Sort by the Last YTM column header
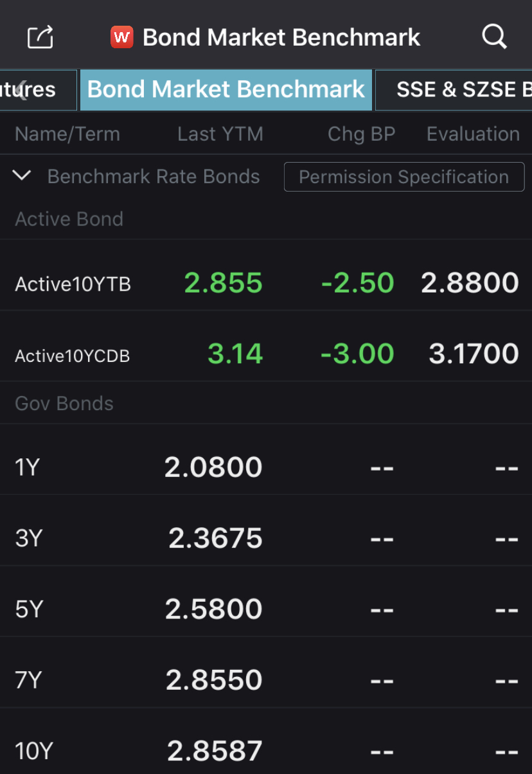The image size is (532, 774). click(x=220, y=134)
